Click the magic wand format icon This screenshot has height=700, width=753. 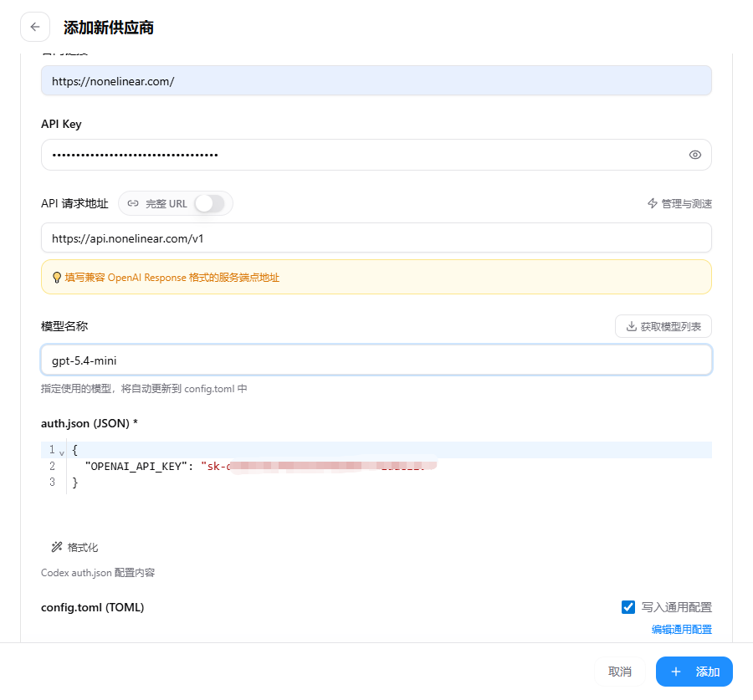tap(57, 547)
